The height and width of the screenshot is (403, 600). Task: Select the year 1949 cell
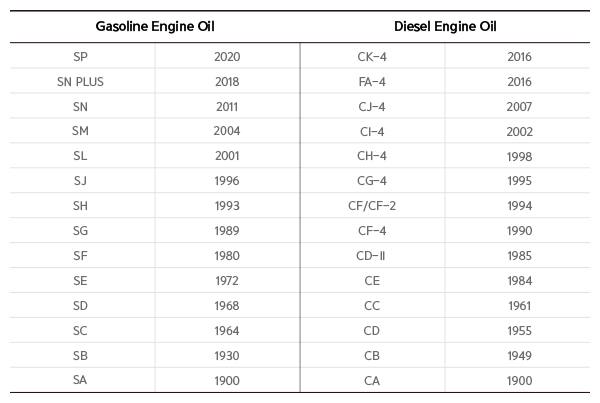tap(519, 355)
